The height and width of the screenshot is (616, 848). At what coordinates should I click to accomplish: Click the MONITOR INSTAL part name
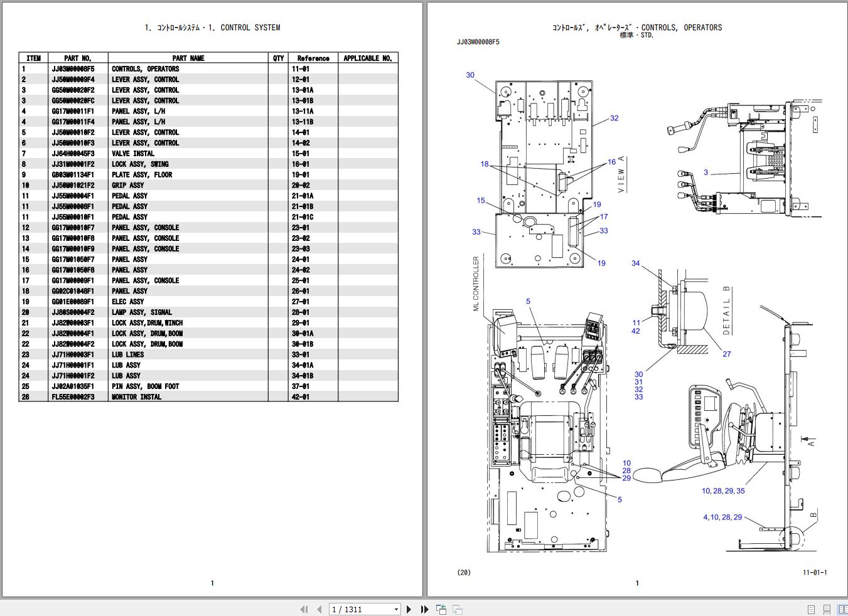(x=137, y=397)
